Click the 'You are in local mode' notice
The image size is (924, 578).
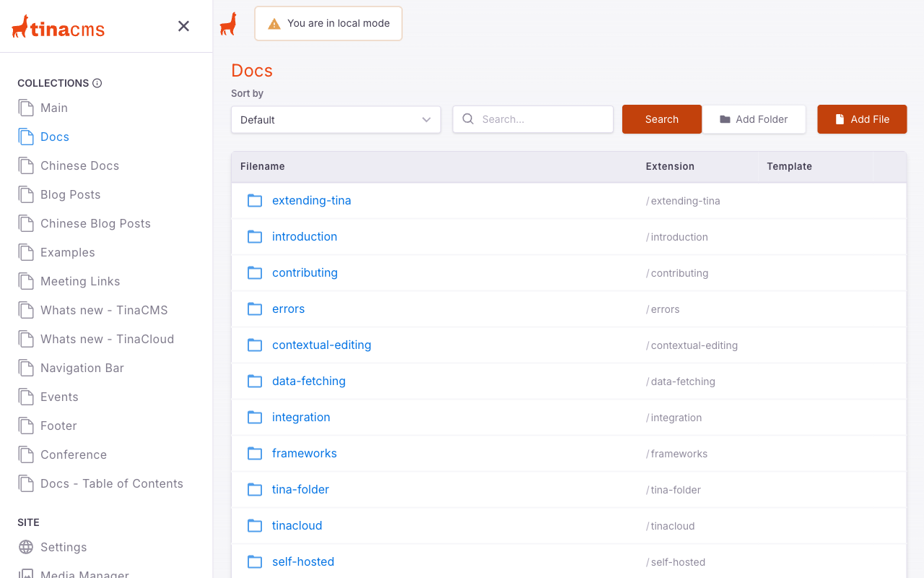(x=328, y=24)
